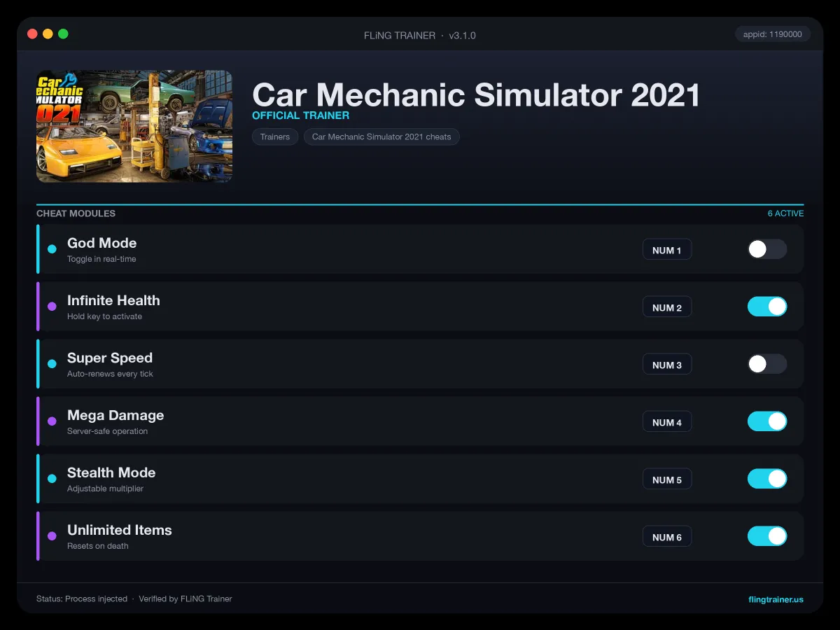Click the red close window button

[x=32, y=34]
